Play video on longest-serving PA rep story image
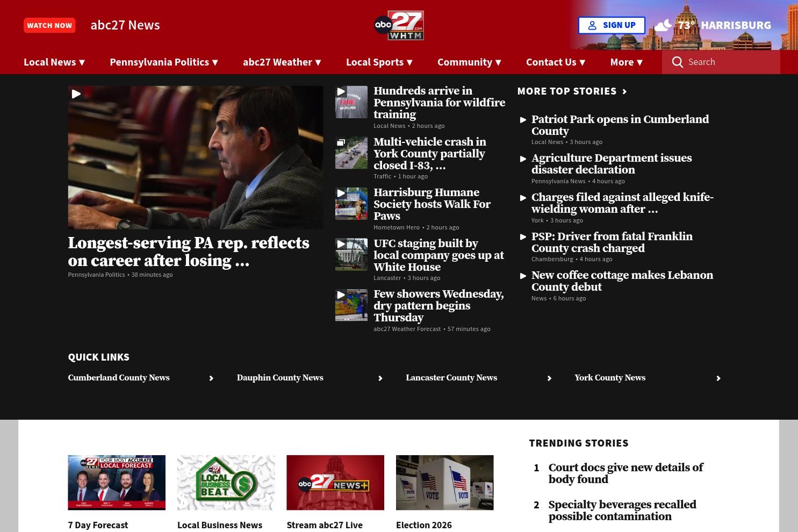798x532 pixels. (x=76, y=94)
